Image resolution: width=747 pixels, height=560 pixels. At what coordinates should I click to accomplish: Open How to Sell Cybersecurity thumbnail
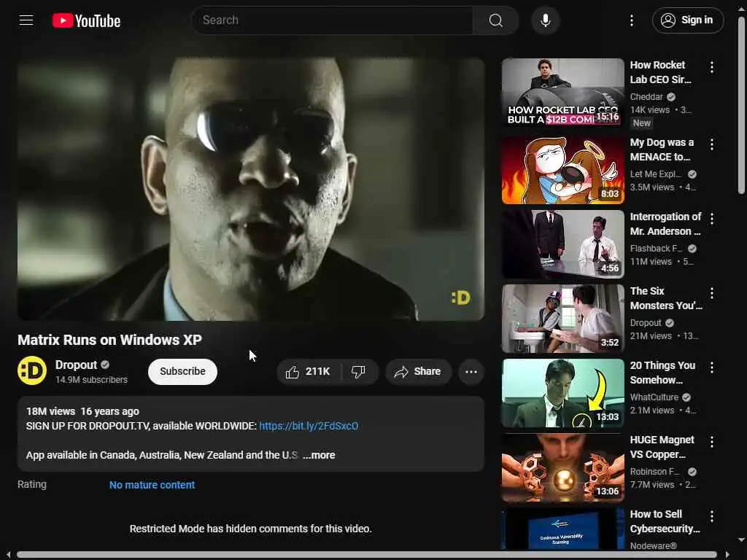click(x=562, y=529)
